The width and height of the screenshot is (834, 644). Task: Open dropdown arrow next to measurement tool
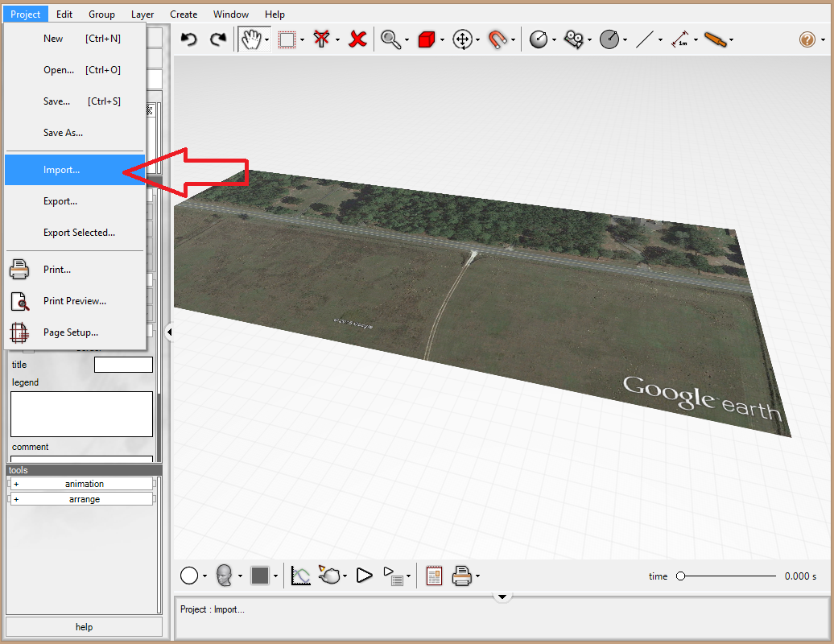click(x=696, y=40)
